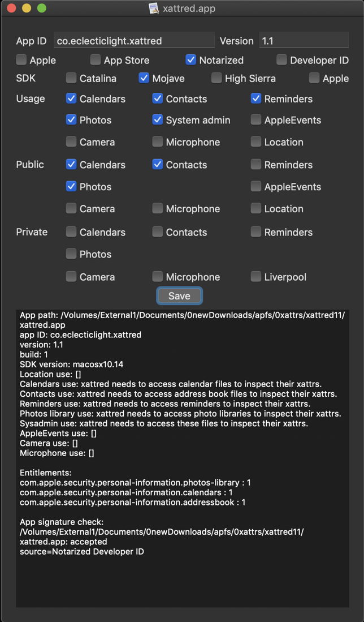Uncheck Reminders in the Usage section
This screenshot has width=364, height=622.
[256, 98]
